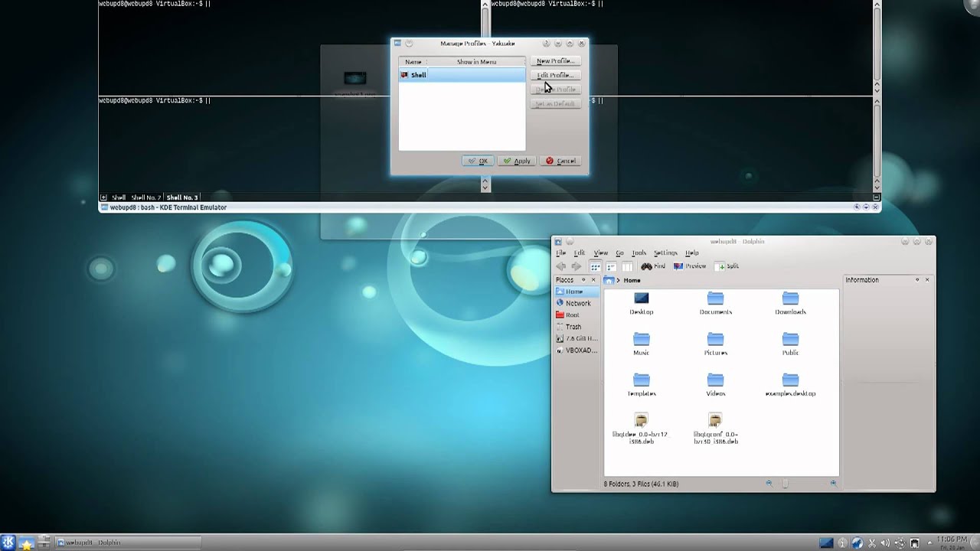Screen dimensions: 980x551
Task: Open the KDE Kickoff application launcher
Action: point(8,543)
